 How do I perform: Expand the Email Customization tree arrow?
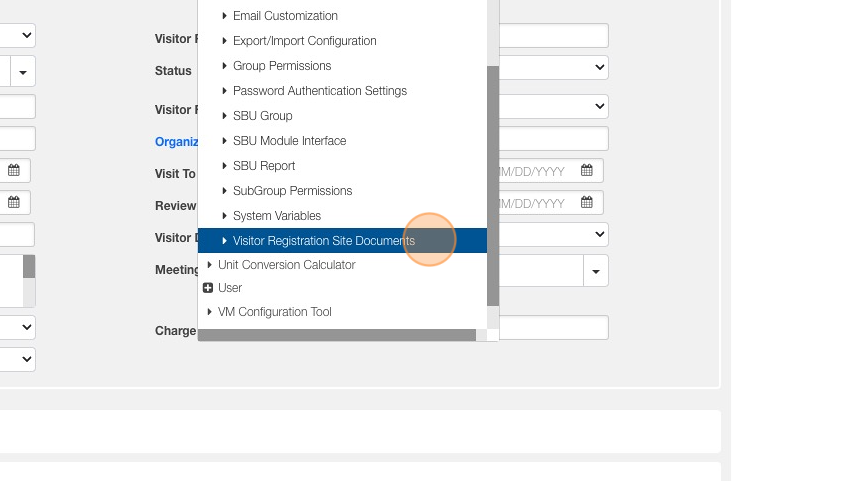[x=224, y=16]
